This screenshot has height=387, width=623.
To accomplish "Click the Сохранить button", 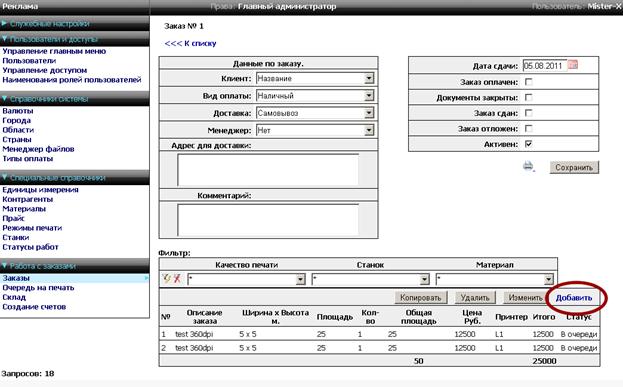I will pos(574,167).
